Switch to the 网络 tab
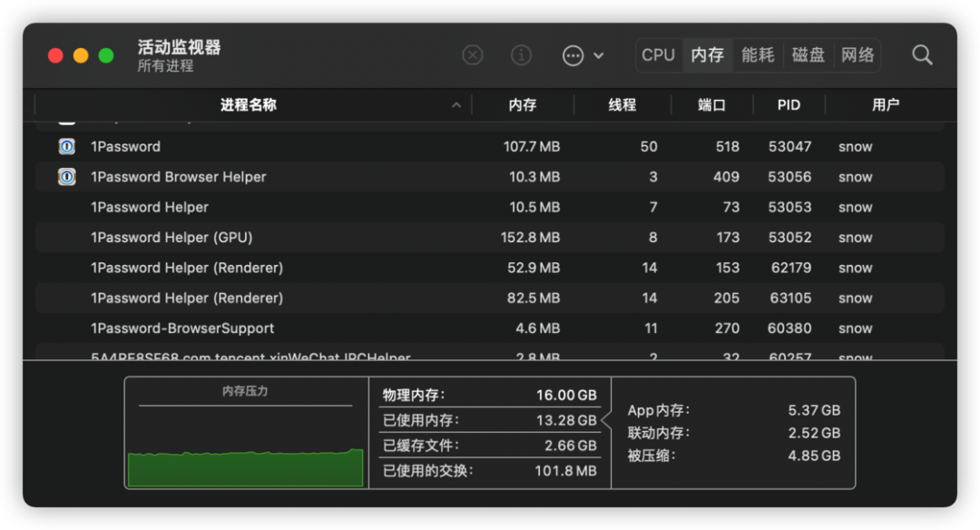This screenshot has width=980, height=530. [x=857, y=55]
